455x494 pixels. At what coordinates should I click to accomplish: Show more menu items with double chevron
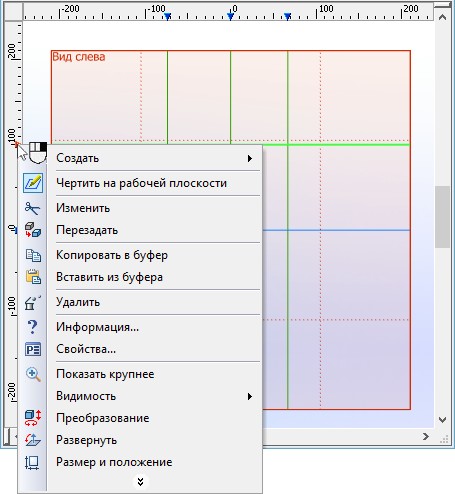(140, 481)
